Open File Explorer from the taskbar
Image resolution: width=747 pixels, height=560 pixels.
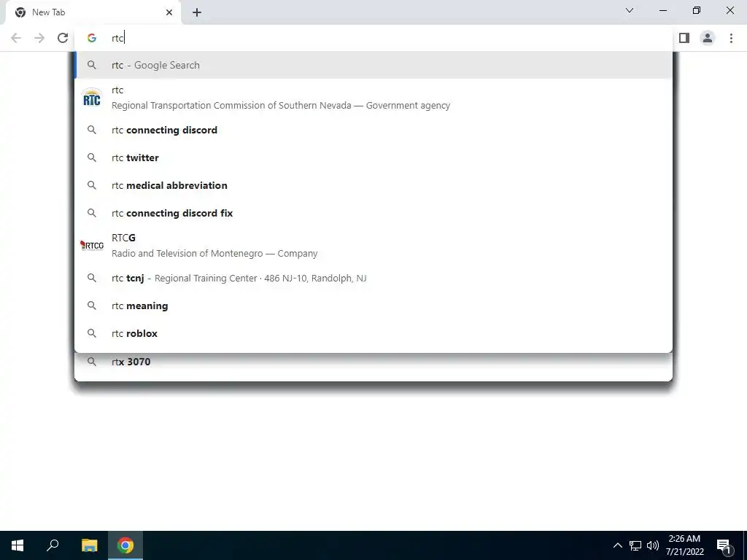click(x=89, y=545)
